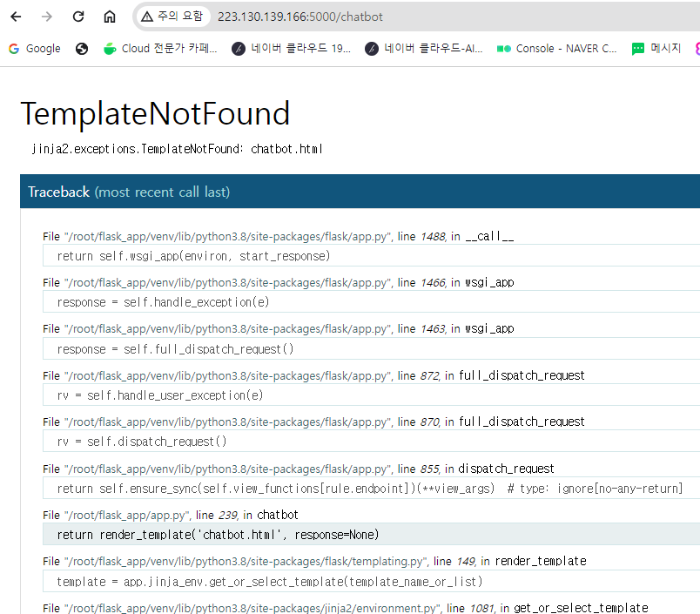
Task: Click code line response = self.handle_exception(e)
Action: pos(371,302)
